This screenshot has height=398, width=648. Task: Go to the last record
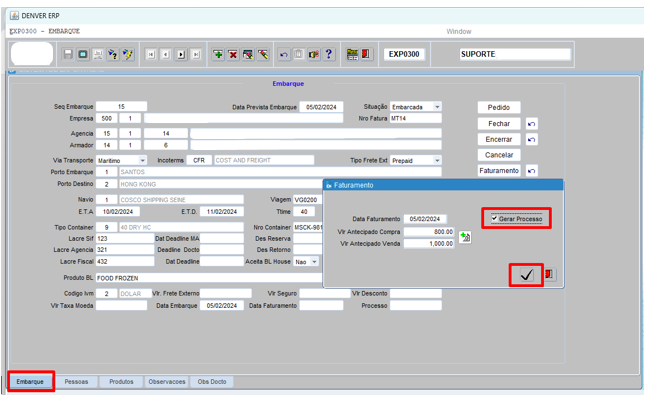click(x=196, y=54)
